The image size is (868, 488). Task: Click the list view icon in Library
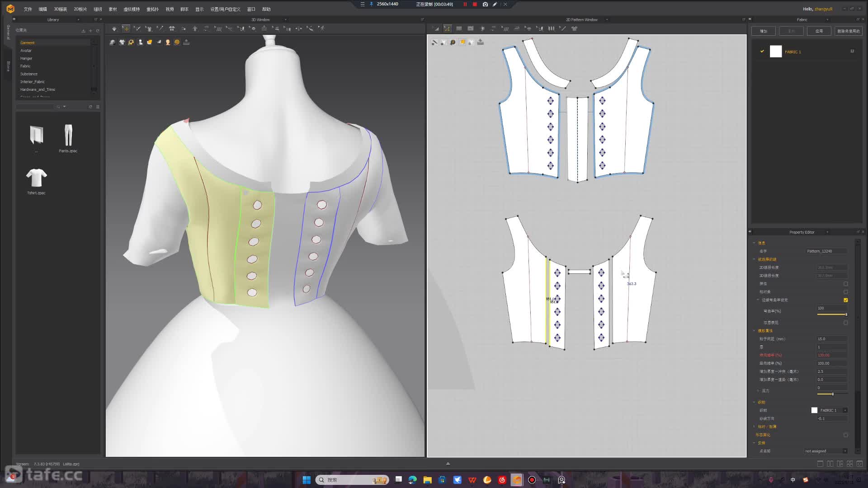pyautogui.click(x=98, y=107)
